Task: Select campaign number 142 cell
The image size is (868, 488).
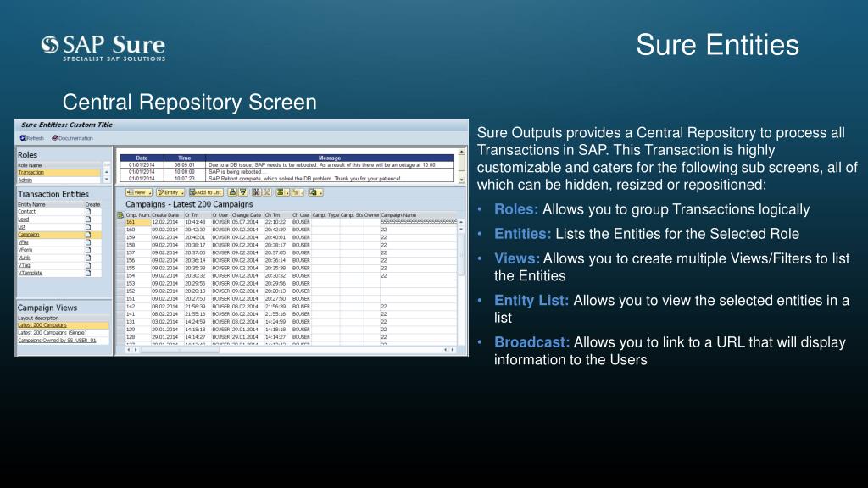Action: [x=137, y=307]
